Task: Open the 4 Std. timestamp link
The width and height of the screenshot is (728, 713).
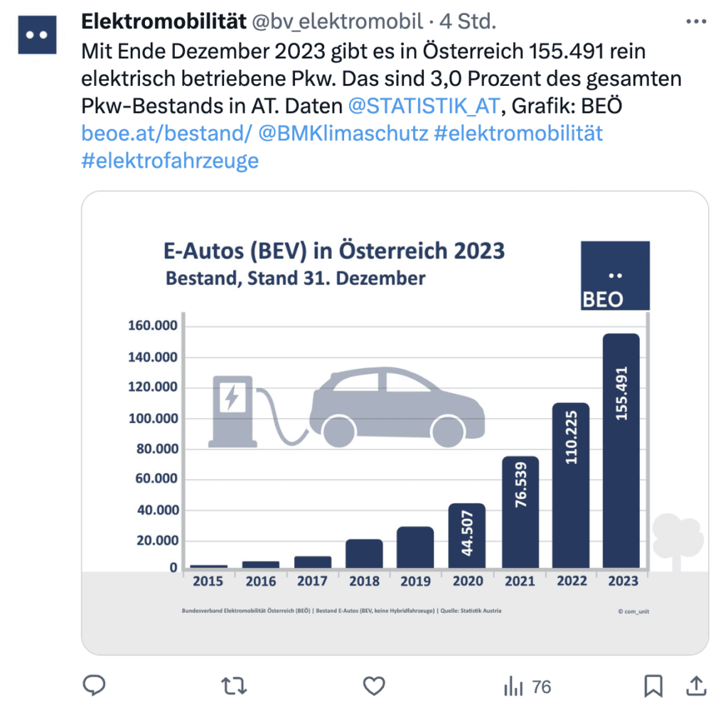Action: coord(468,21)
